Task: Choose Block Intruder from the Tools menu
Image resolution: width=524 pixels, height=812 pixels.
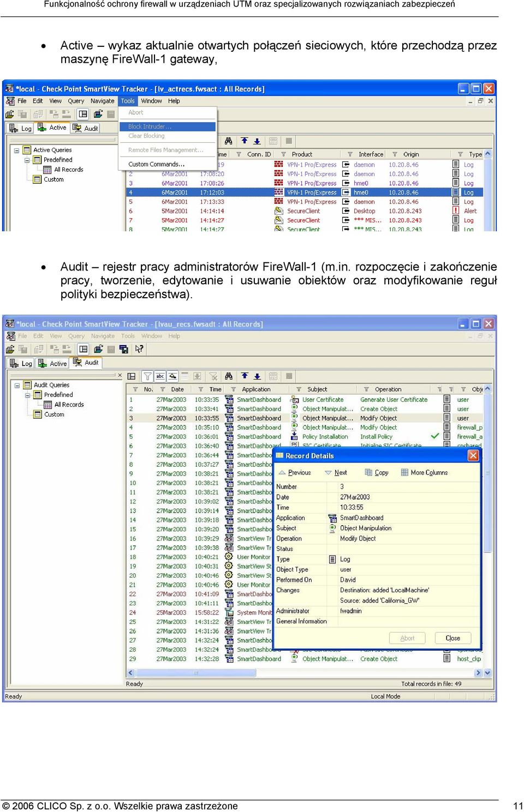Action: point(168,127)
